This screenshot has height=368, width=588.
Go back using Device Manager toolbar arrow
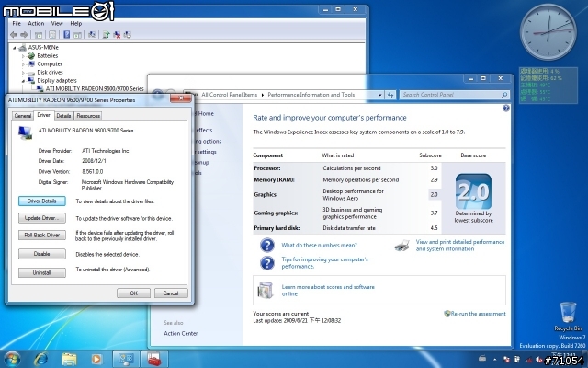coord(14,35)
